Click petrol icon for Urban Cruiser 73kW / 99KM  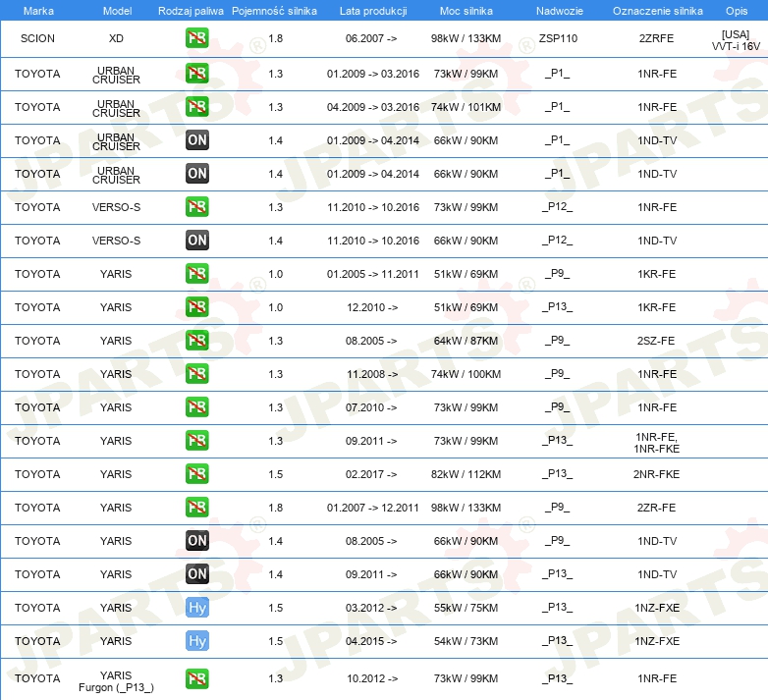click(197, 74)
